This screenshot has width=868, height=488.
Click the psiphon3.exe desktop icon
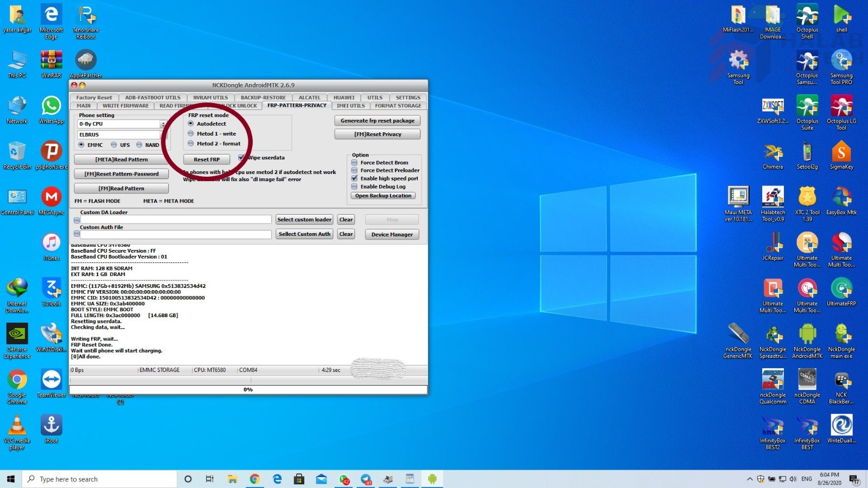tap(52, 155)
